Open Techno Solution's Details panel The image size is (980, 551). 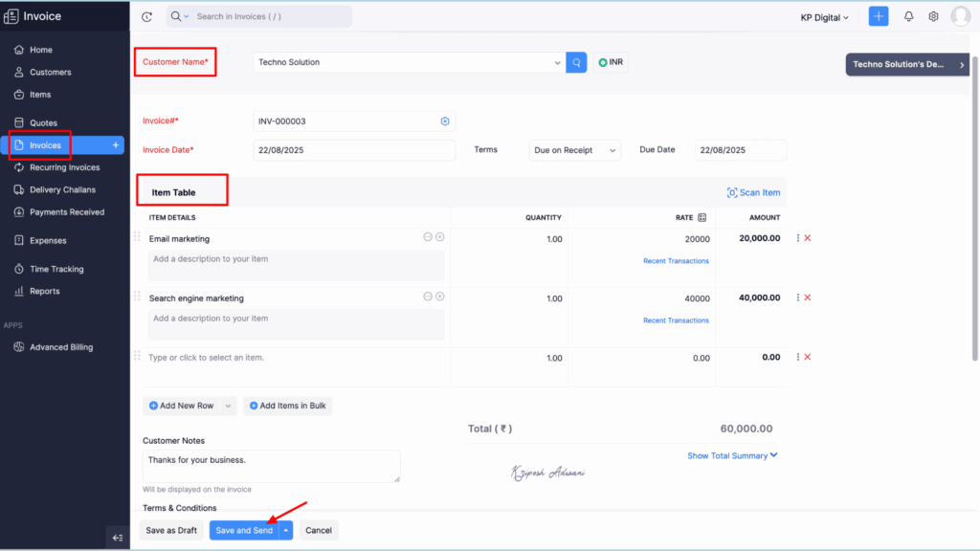coord(905,64)
